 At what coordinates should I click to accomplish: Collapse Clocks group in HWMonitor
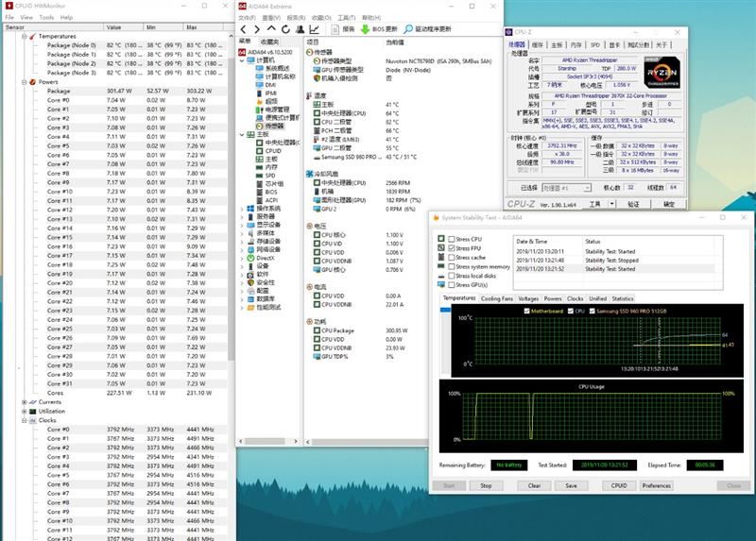25,420
